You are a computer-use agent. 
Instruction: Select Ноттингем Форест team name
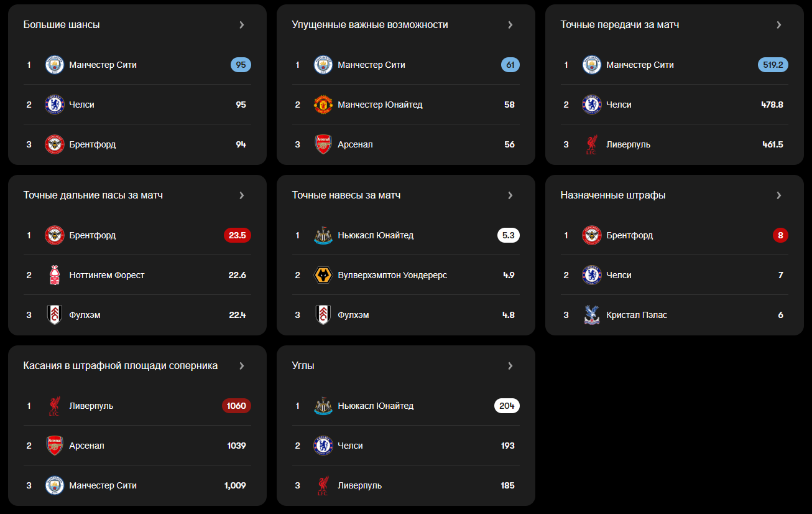(107, 275)
